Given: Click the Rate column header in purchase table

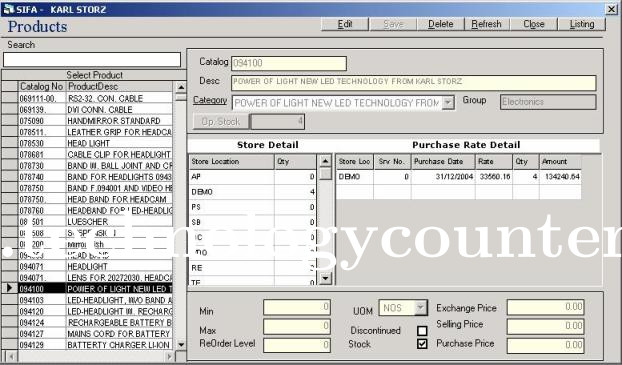Looking at the screenshot, I should pyautogui.click(x=493, y=161).
